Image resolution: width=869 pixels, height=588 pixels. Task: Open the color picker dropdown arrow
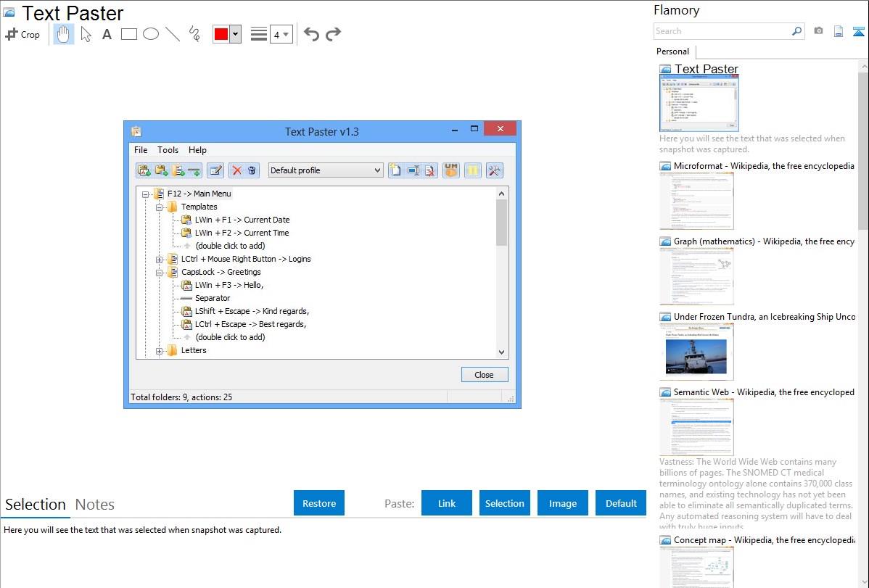pyautogui.click(x=236, y=34)
